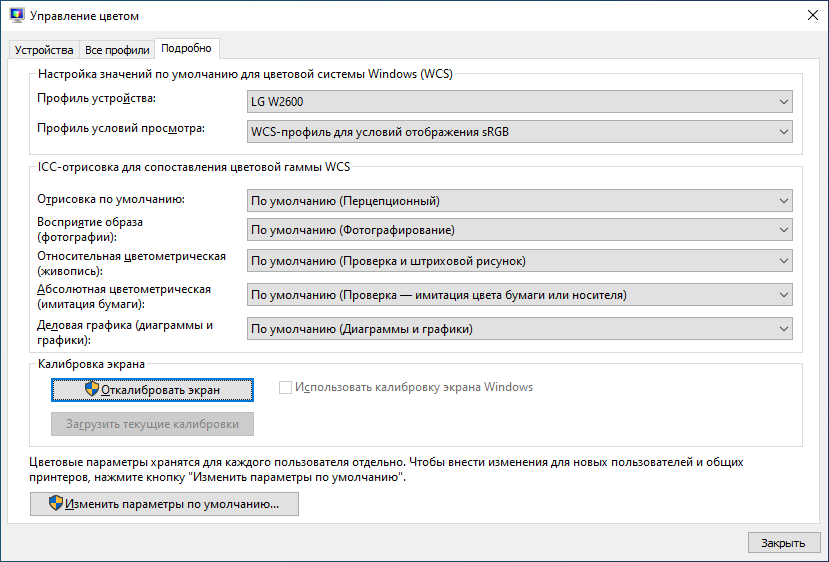Click the Откалибровать экран button
This screenshot has height=562, width=829.
152,390
